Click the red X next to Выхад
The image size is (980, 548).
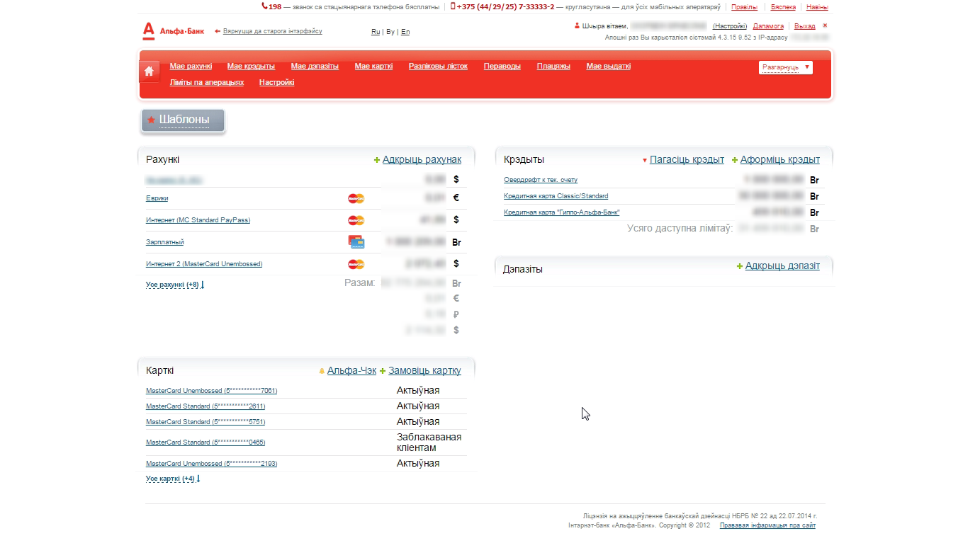tap(825, 25)
